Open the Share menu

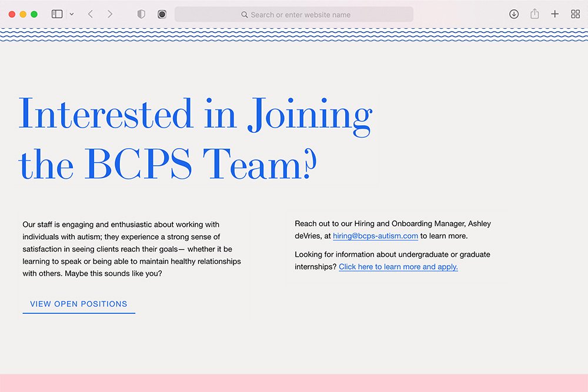pos(535,14)
